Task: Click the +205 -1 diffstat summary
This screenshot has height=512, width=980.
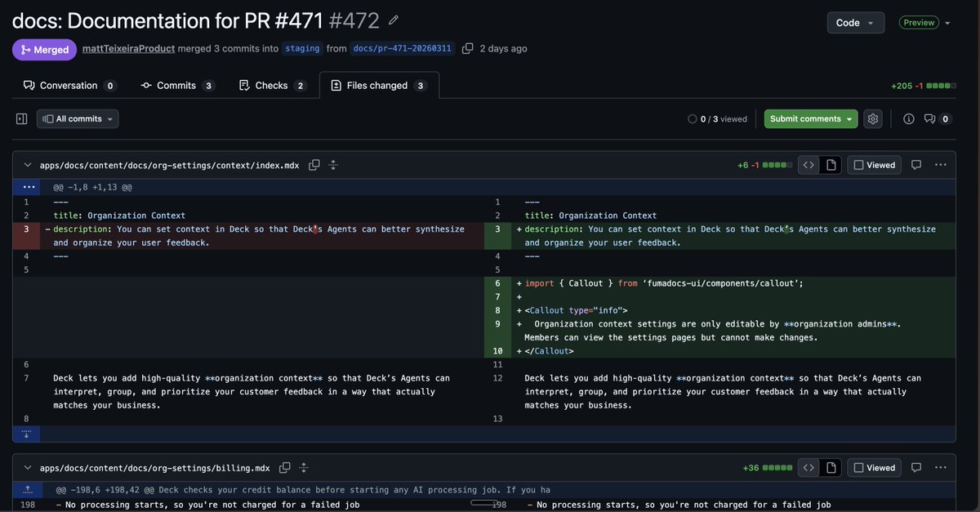Action: click(x=923, y=86)
